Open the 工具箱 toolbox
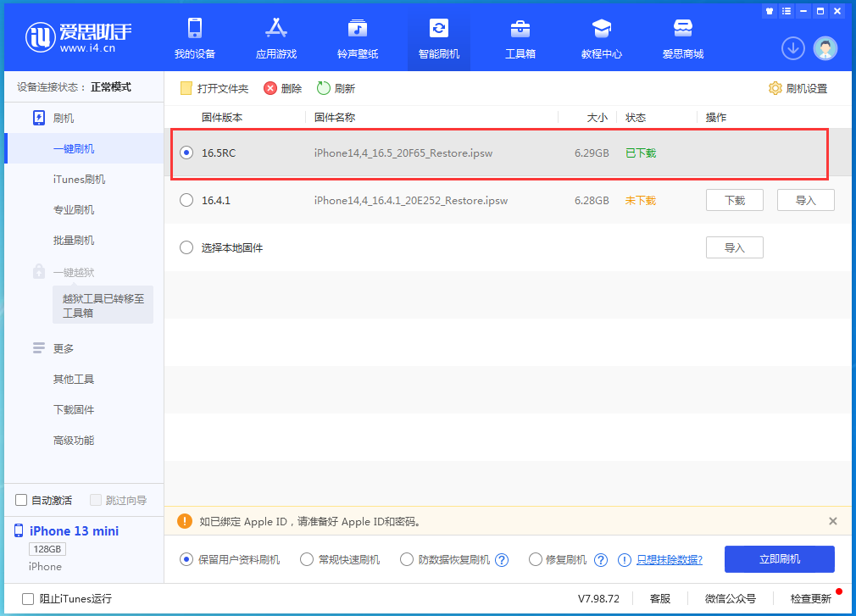This screenshot has height=616, width=856. coord(520,38)
